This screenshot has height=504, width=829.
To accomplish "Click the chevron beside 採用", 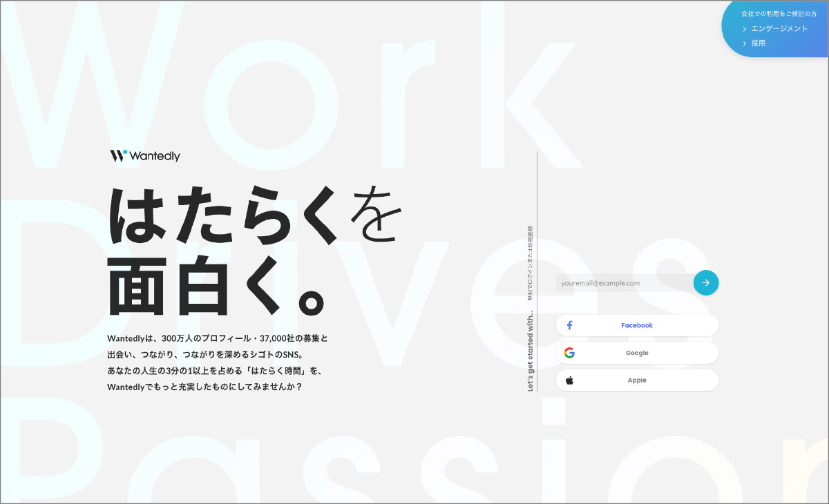I will [x=745, y=43].
